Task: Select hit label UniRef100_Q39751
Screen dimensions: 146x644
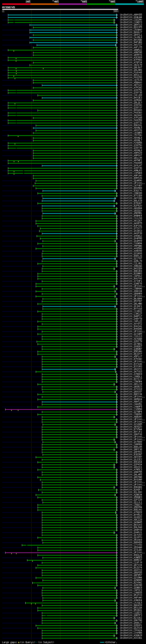Action: (131, 90)
